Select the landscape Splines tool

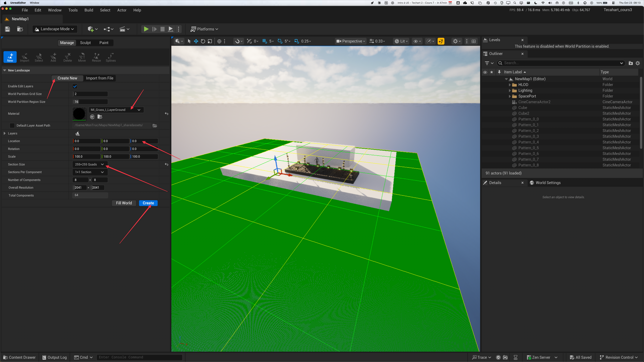coord(111,57)
